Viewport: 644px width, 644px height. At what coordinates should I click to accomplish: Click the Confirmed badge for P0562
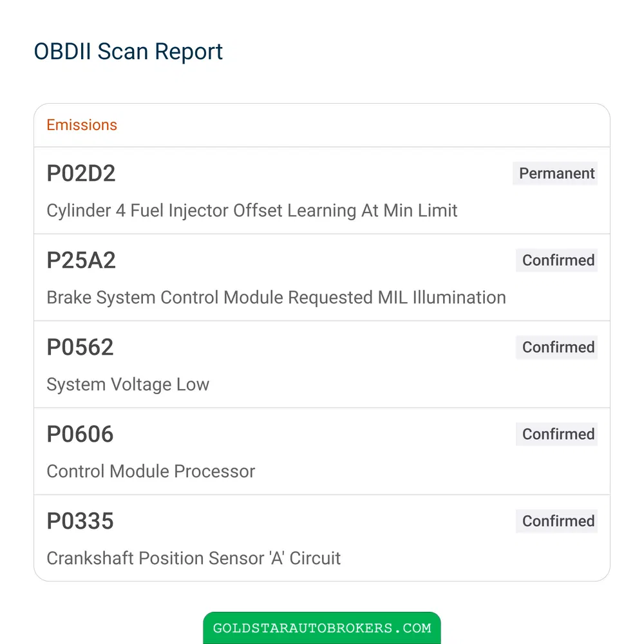pyautogui.click(x=556, y=348)
